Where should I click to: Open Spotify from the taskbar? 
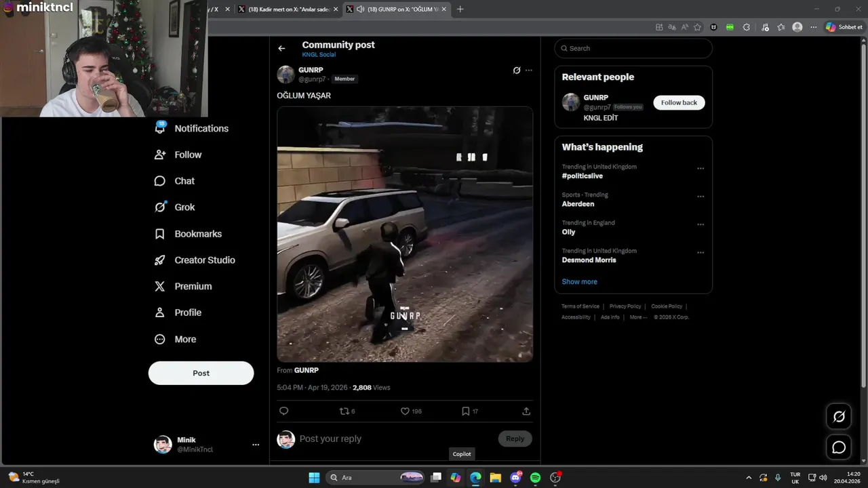(x=535, y=478)
